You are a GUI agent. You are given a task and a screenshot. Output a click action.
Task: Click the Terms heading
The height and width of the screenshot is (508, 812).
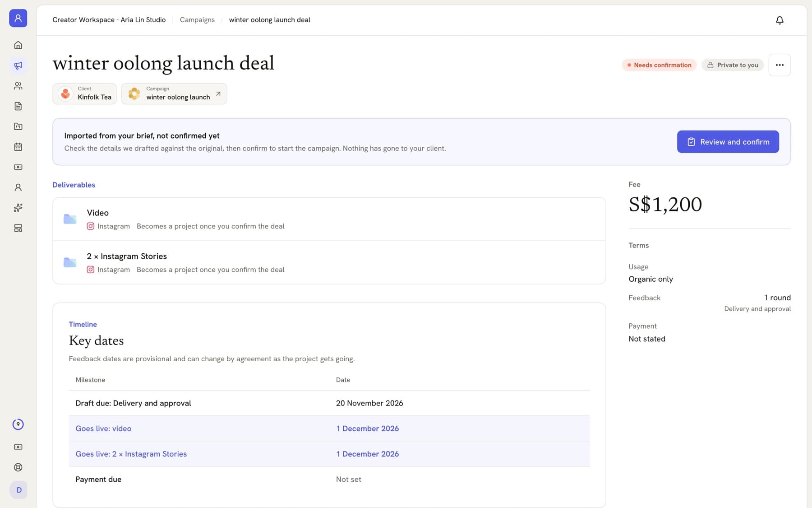[x=639, y=245]
